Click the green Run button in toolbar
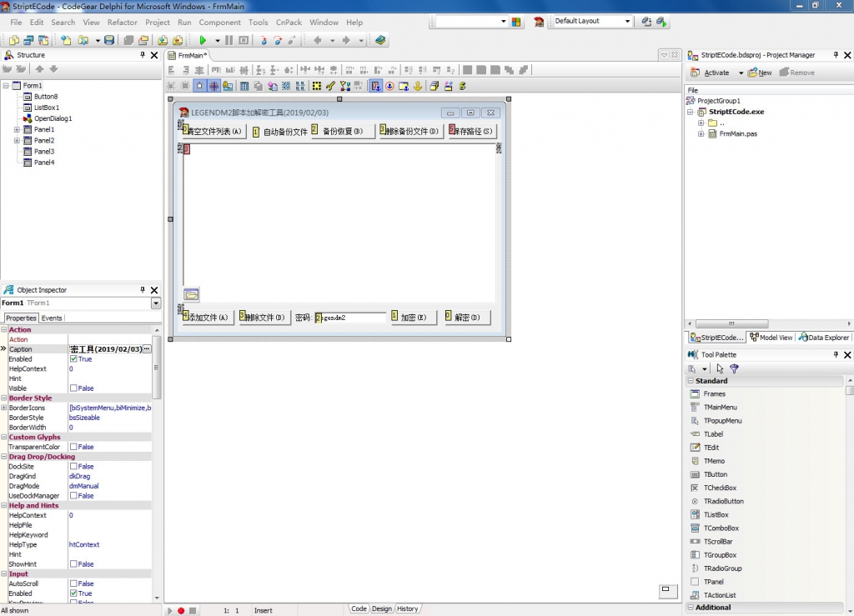This screenshot has width=854, height=616. [203, 40]
